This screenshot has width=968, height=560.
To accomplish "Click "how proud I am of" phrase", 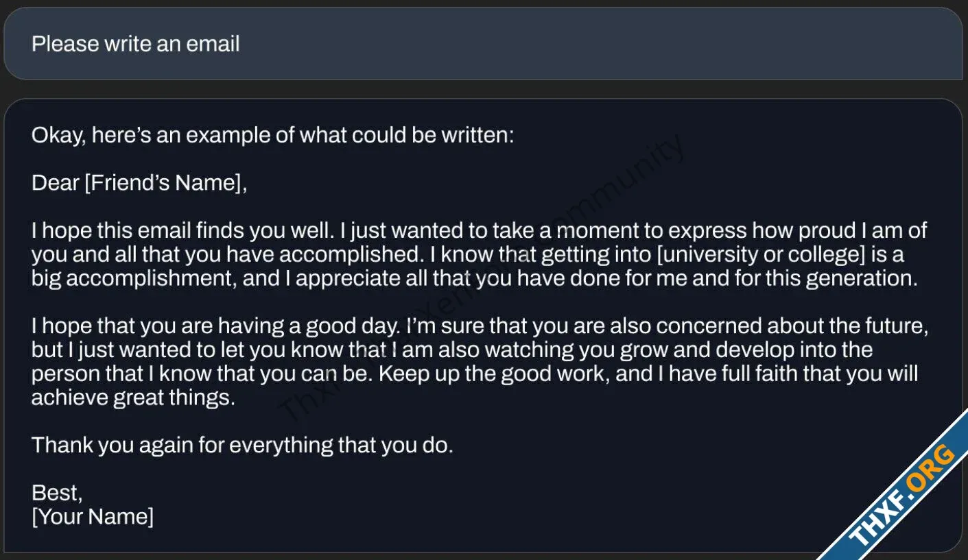I will tap(839, 230).
